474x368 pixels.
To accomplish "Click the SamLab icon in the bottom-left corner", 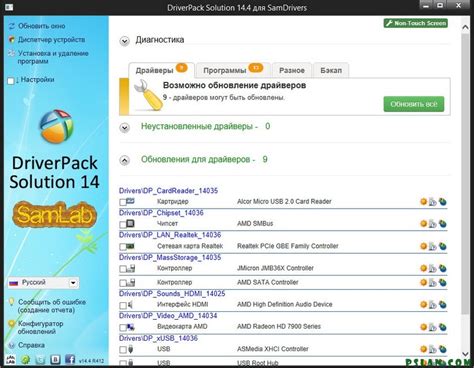I will (x=11, y=359).
